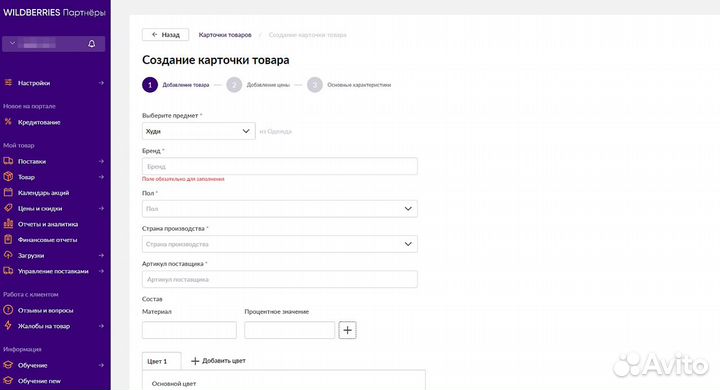This screenshot has width=720, height=390.
Task: Expand Жалобы на товар submenu arrow
Action: click(101, 326)
